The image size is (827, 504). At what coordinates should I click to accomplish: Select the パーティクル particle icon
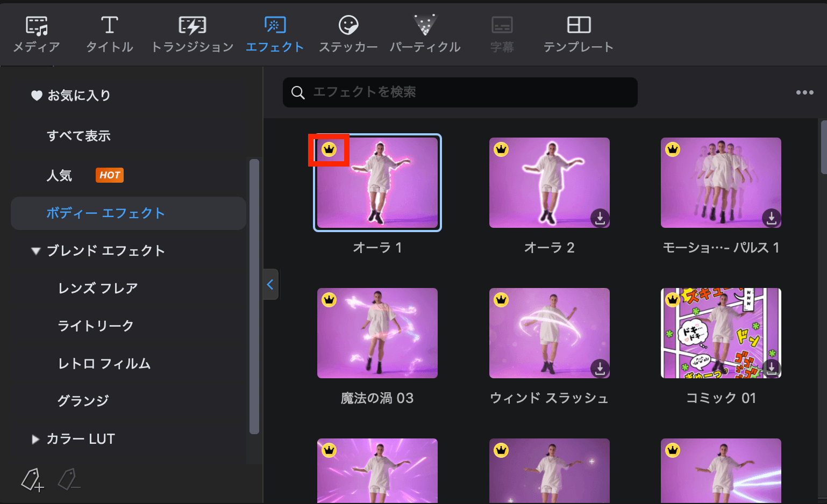[425, 26]
